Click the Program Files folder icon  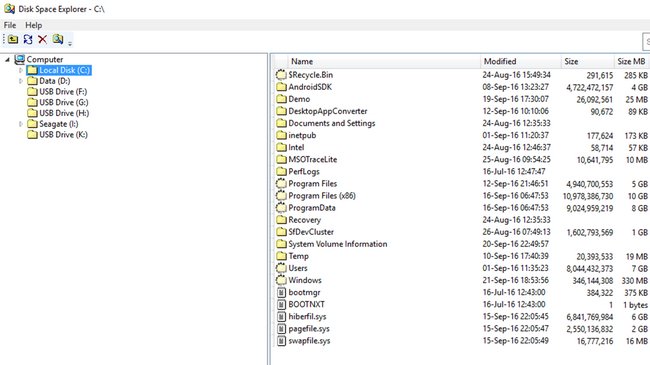point(281,184)
